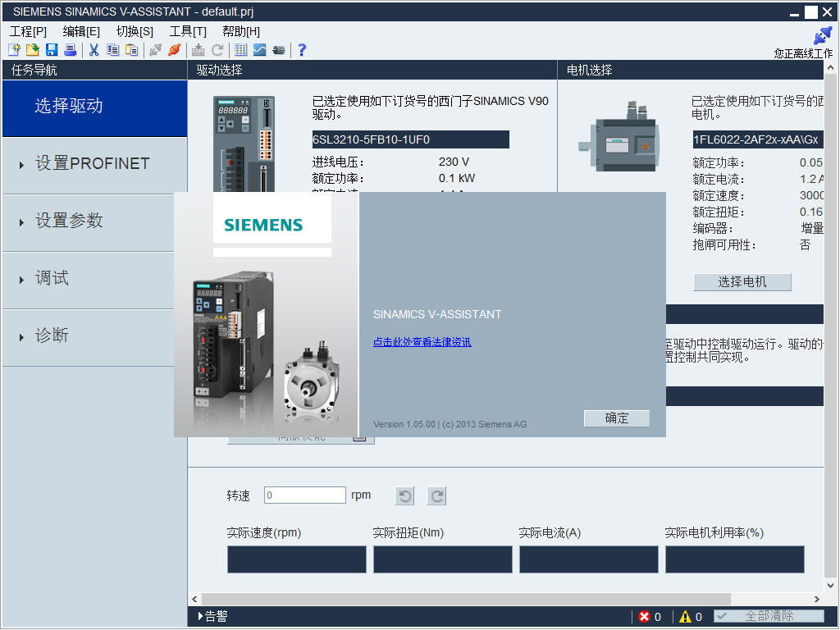
Task: Save project using the floppy disk icon
Action: (52, 50)
